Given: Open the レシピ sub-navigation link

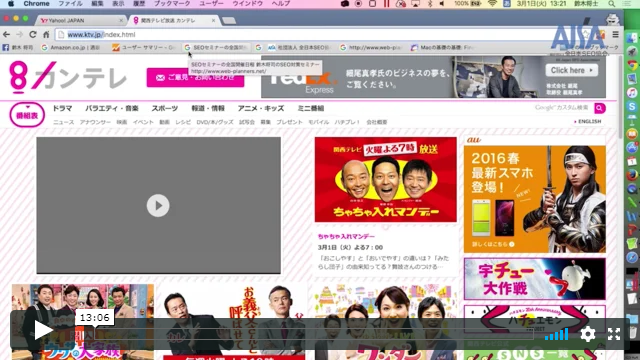Looking at the screenshot, I should (x=183, y=122).
